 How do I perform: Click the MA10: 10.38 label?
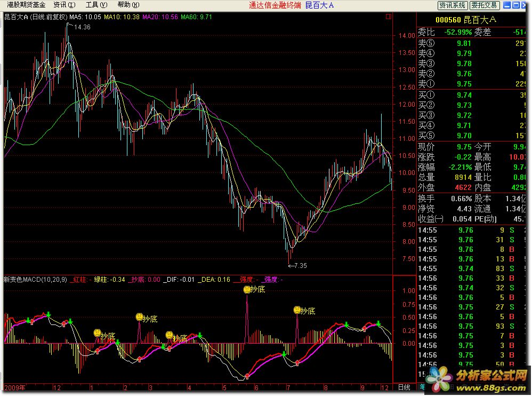(122, 17)
